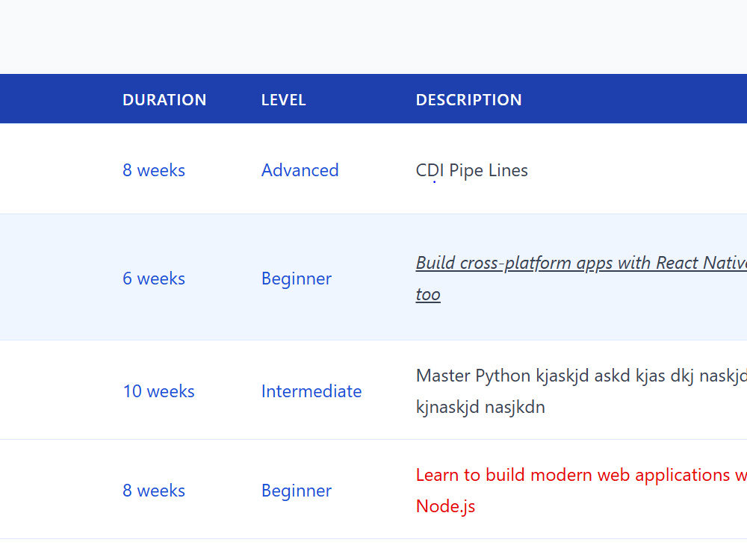Click 'Beginner' in the 6 weeks row
The image size is (747, 560).
pos(297,278)
